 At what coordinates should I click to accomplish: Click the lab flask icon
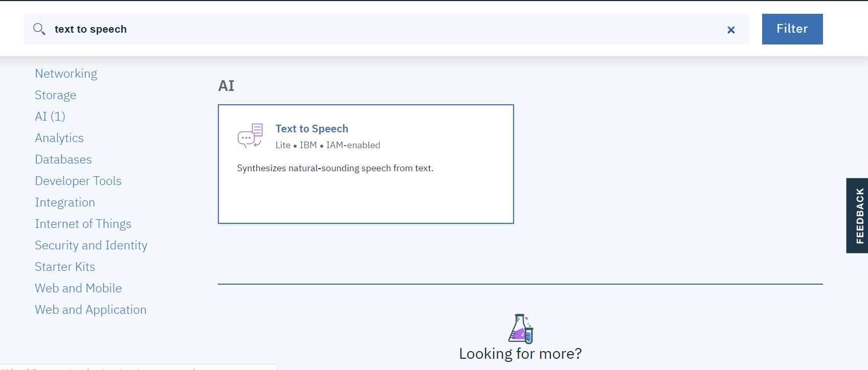[x=521, y=328]
